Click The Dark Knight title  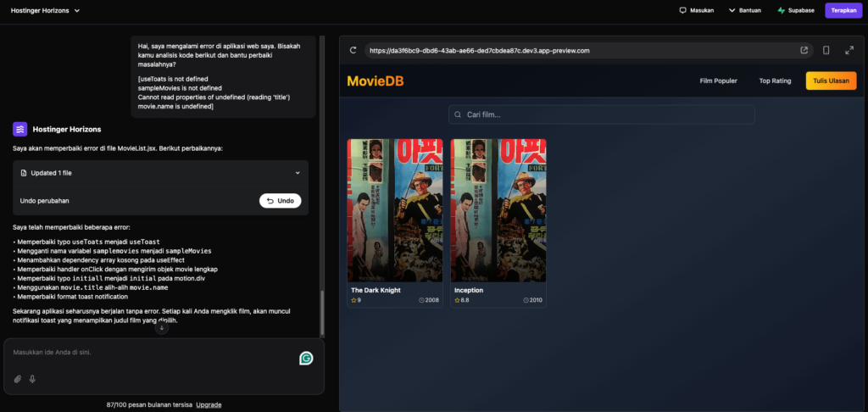tap(376, 290)
